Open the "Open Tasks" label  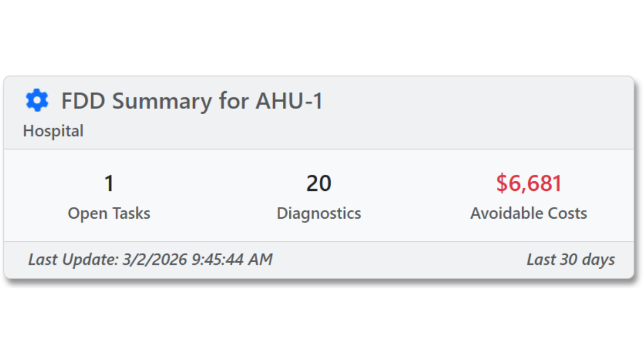tap(109, 213)
